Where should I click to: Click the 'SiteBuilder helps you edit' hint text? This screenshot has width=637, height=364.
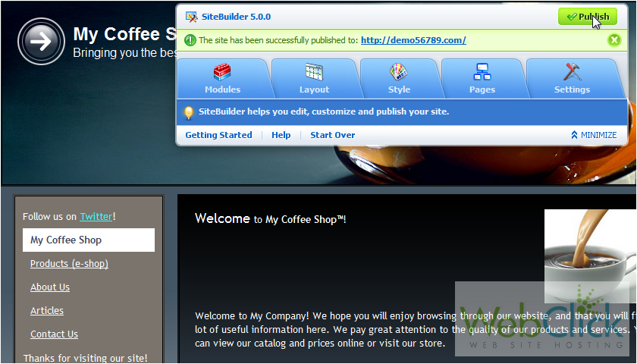click(324, 111)
